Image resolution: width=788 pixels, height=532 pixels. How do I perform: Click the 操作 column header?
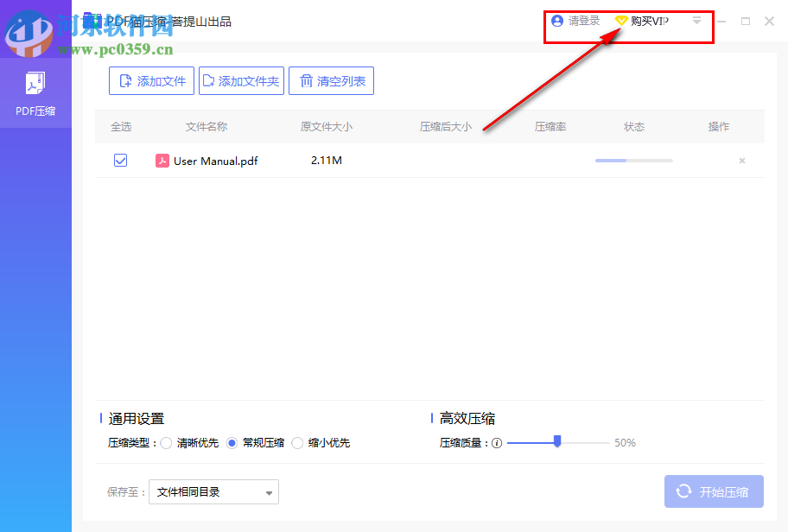719,127
